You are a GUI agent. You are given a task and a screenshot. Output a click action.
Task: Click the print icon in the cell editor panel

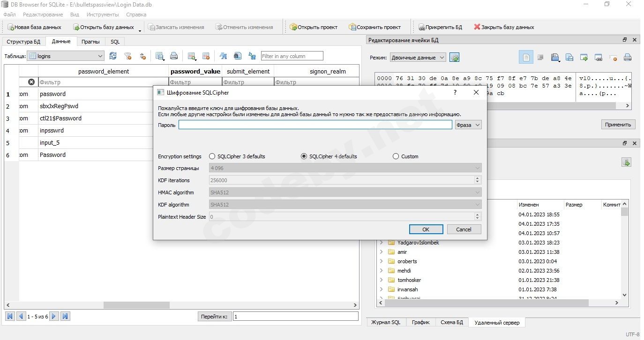pyautogui.click(x=628, y=58)
